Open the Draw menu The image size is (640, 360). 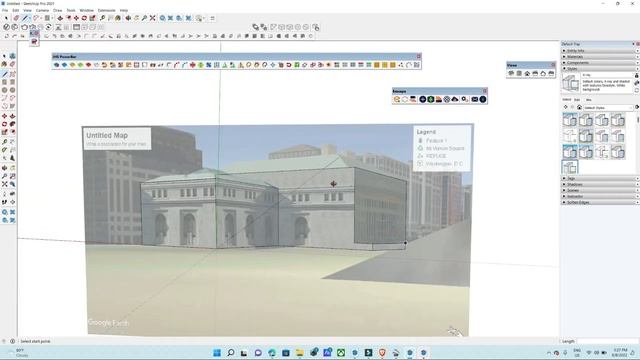tap(58, 10)
